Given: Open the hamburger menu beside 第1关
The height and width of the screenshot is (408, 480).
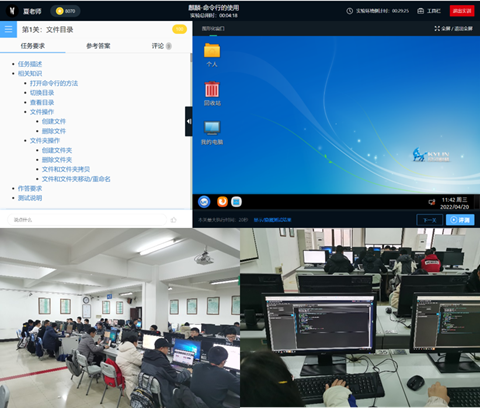Looking at the screenshot, I should coord(8,29).
